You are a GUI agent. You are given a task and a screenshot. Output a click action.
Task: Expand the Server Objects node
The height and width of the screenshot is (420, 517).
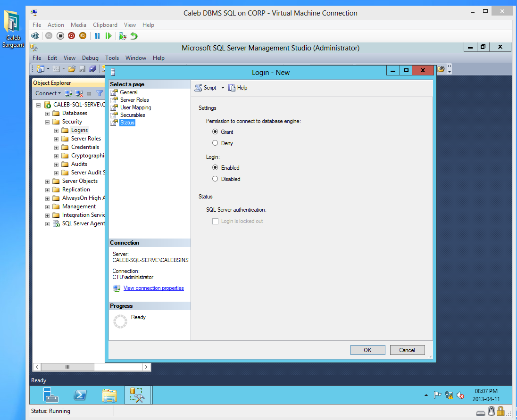click(47, 181)
